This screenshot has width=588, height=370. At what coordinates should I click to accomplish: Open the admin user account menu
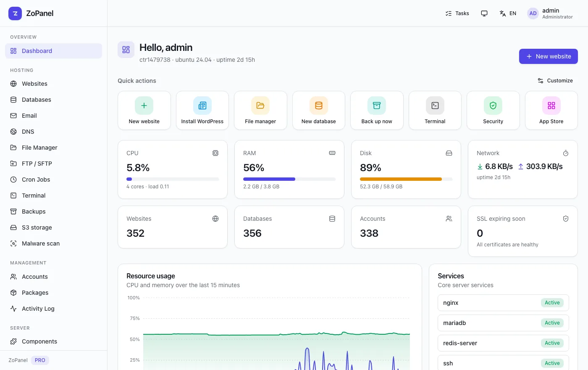[x=550, y=13]
